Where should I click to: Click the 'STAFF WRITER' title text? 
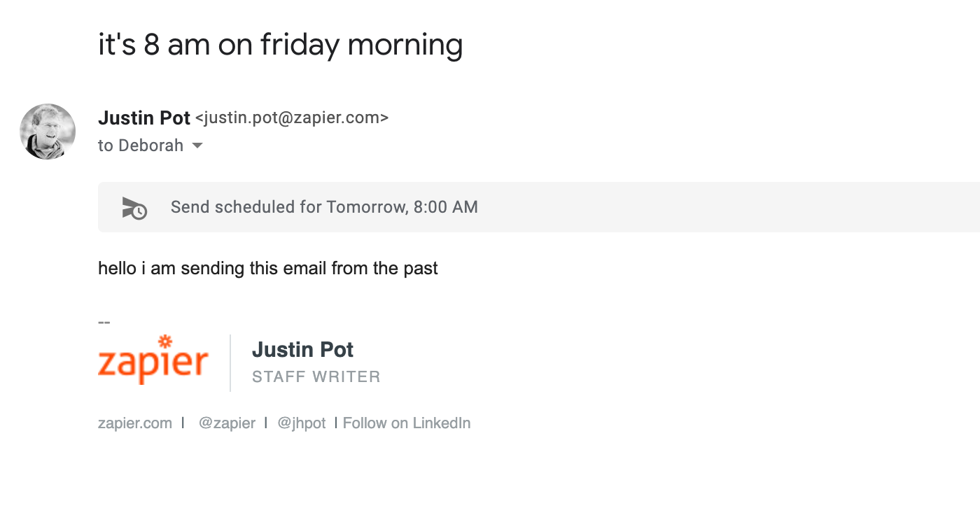pyautogui.click(x=316, y=377)
